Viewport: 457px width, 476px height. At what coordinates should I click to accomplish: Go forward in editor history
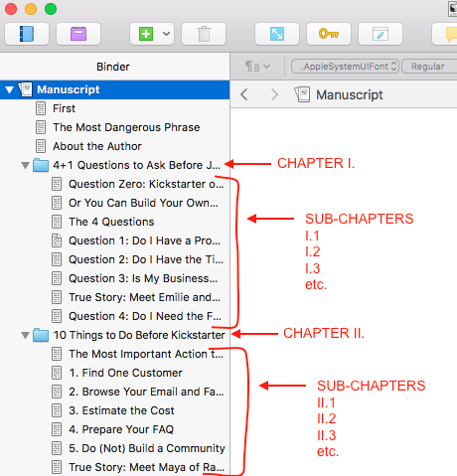pos(274,94)
